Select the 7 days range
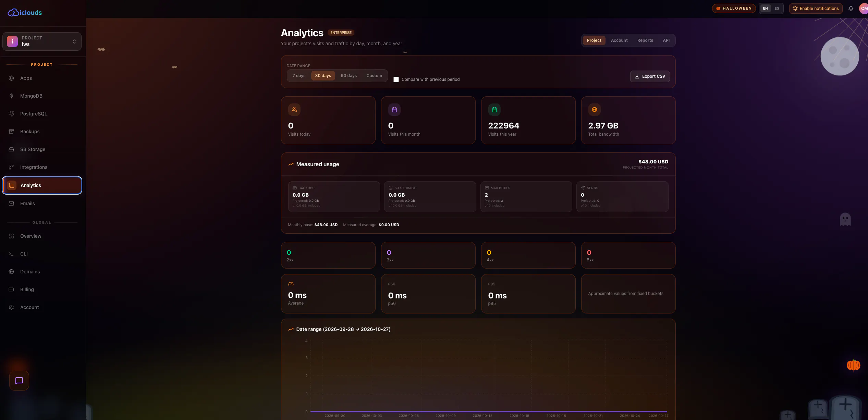 (x=299, y=76)
